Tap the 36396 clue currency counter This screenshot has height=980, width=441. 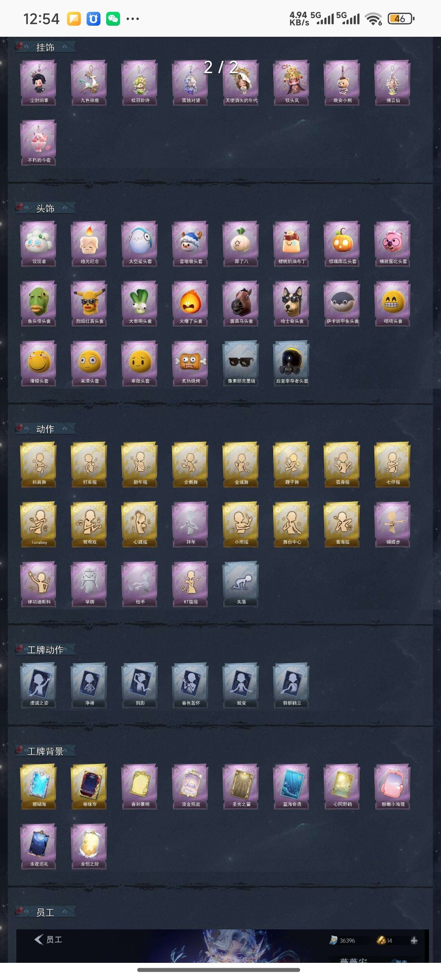(342, 940)
